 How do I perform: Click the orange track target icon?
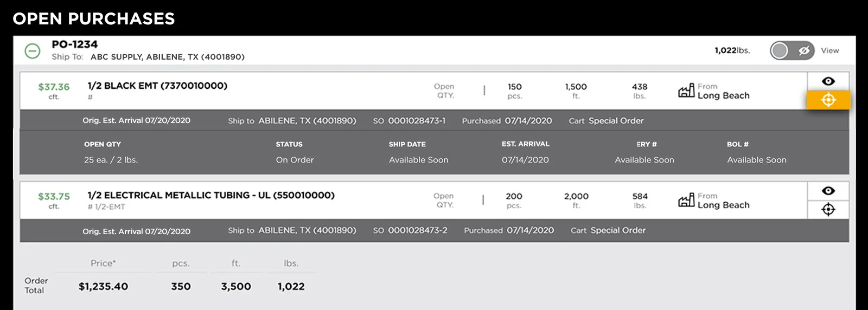828,100
